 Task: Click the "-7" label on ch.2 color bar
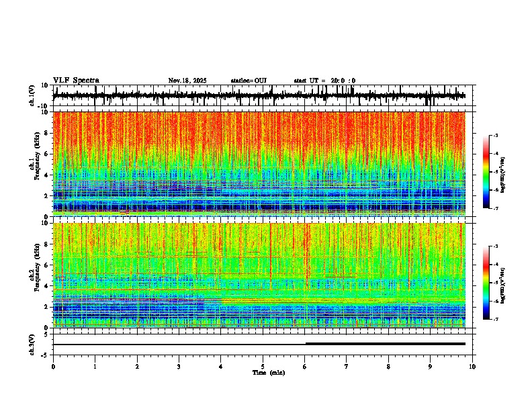tap(496, 319)
